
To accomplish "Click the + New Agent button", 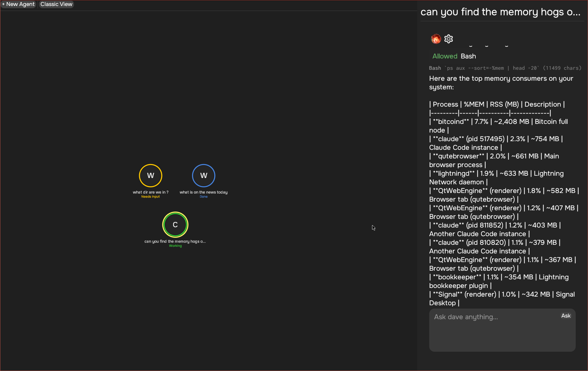I will point(19,4).
